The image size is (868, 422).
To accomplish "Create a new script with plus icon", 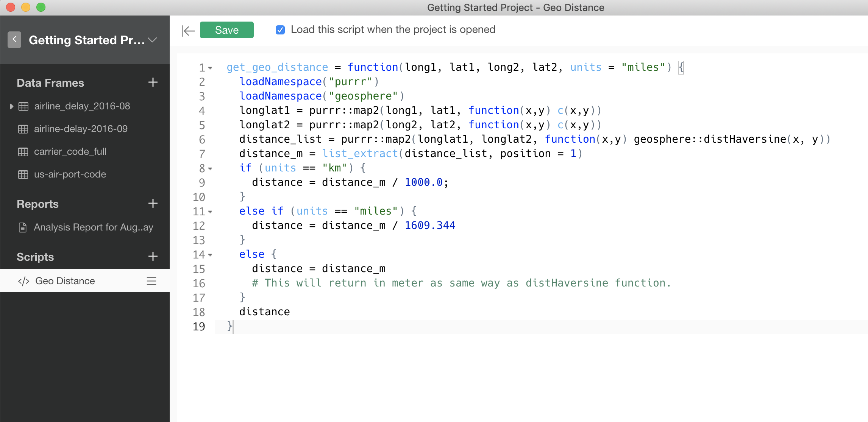I will click(153, 257).
